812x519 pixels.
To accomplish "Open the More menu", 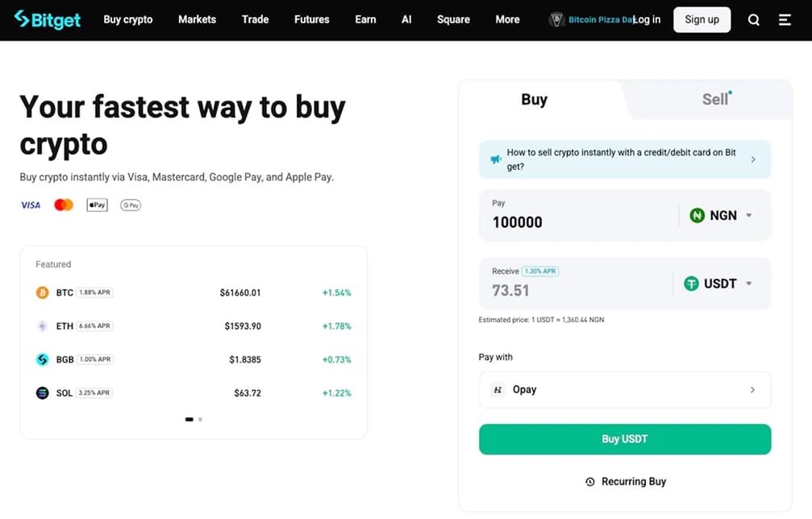I will click(507, 19).
